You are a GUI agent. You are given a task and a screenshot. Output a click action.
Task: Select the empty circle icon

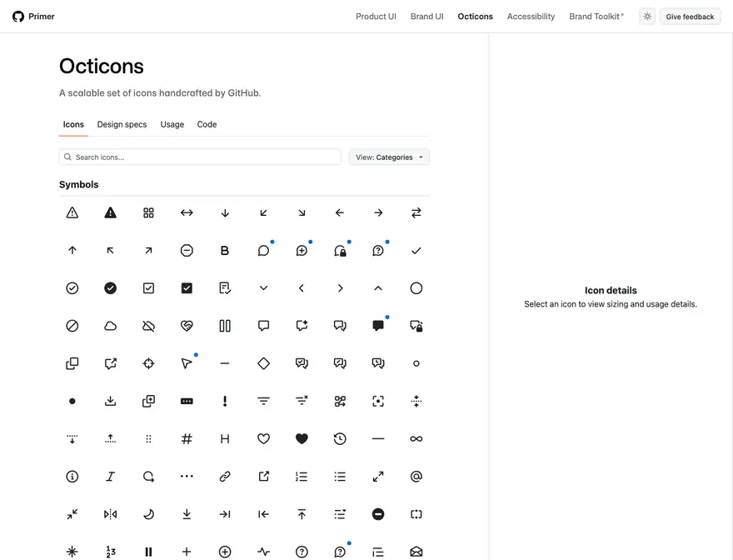pos(416,288)
